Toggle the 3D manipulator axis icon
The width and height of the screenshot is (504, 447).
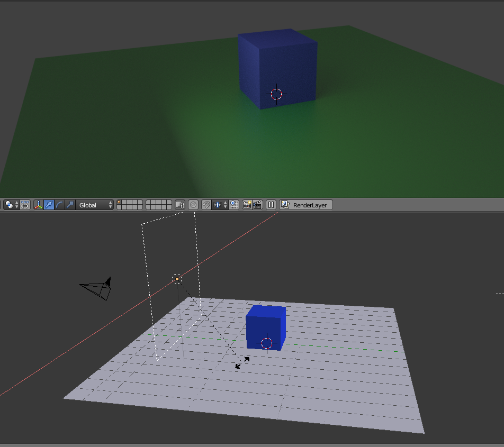[39, 205]
